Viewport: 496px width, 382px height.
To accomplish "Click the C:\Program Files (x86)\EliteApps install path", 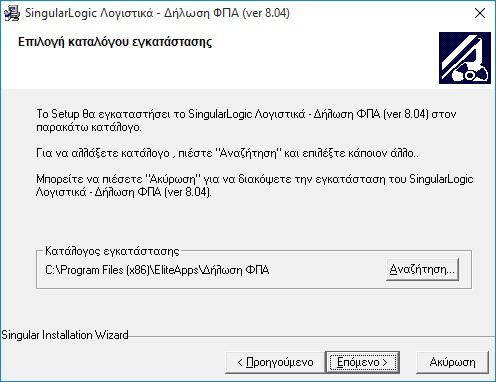I will 157,270.
